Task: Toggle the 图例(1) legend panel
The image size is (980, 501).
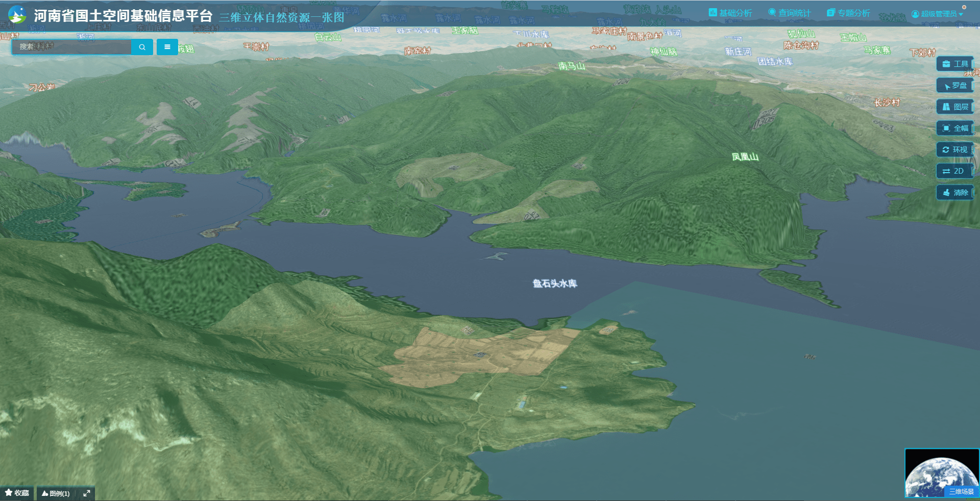Action: tap(56, 493)
